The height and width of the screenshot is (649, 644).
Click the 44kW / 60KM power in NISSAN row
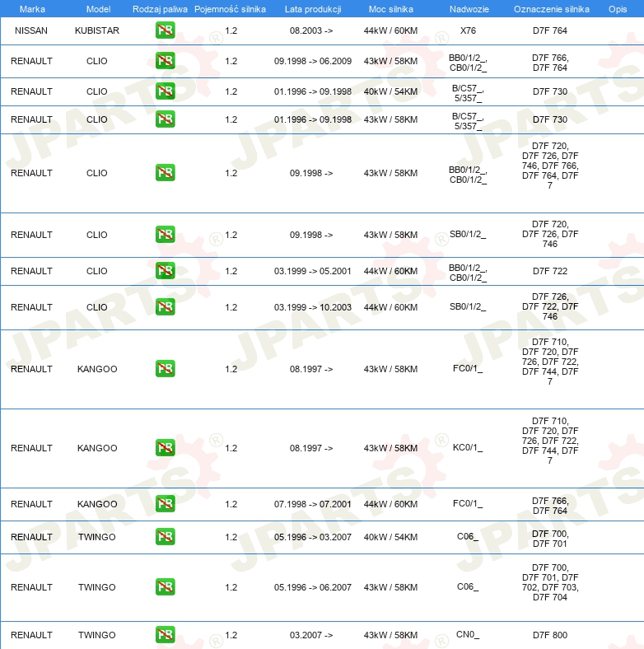[x=390, y=30]
